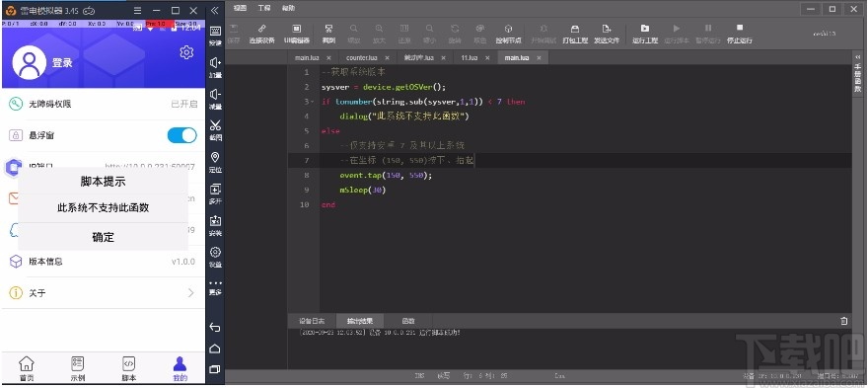The image size is (868, 388).
Task: Click Android recent apps icon in sidebar
Action: tap(215, 368)
